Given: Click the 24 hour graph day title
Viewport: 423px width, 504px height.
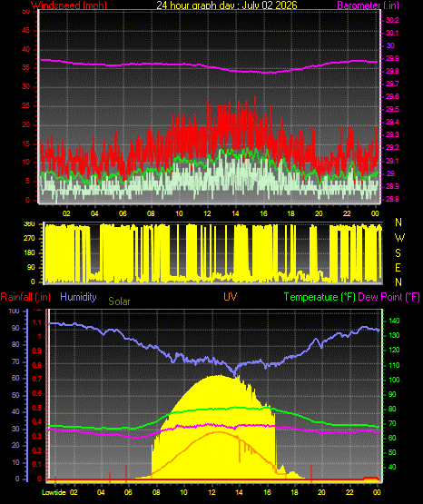Looking at the screenshot, I should pos(227,5).
